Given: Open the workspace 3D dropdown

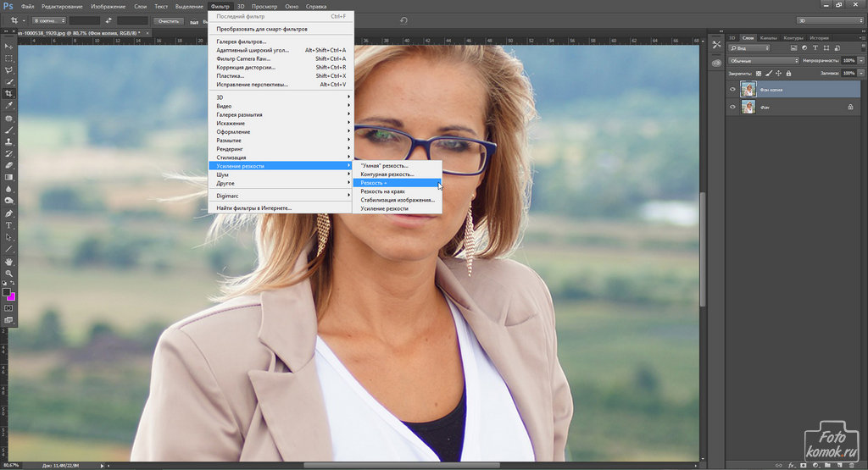Looking at the screenshot, I should coord(829,20).
